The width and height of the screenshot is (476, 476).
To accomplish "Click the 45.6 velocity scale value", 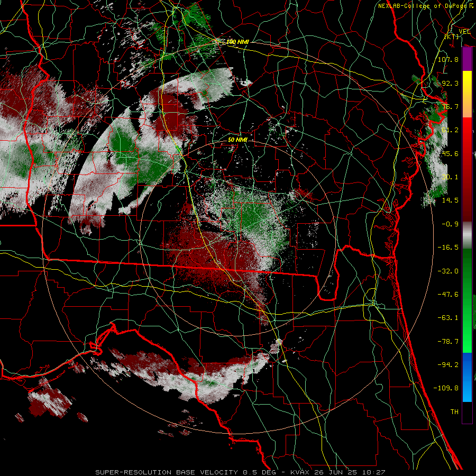I will click(x=450, y=153).
